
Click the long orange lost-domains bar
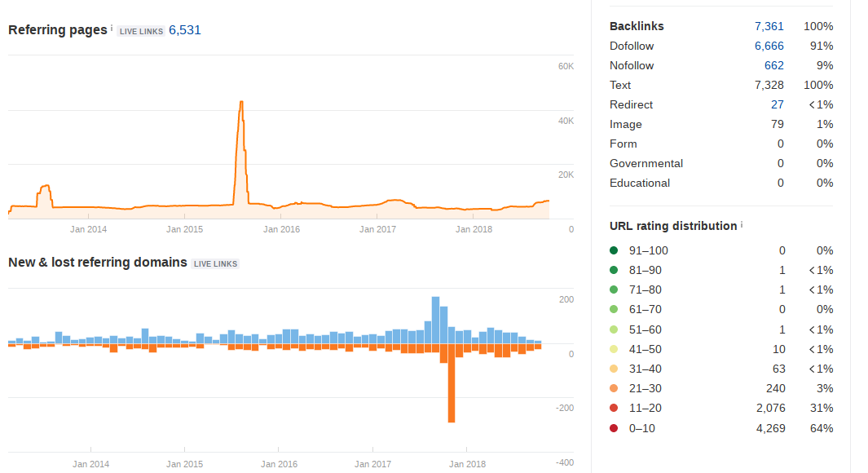(452, 383)
